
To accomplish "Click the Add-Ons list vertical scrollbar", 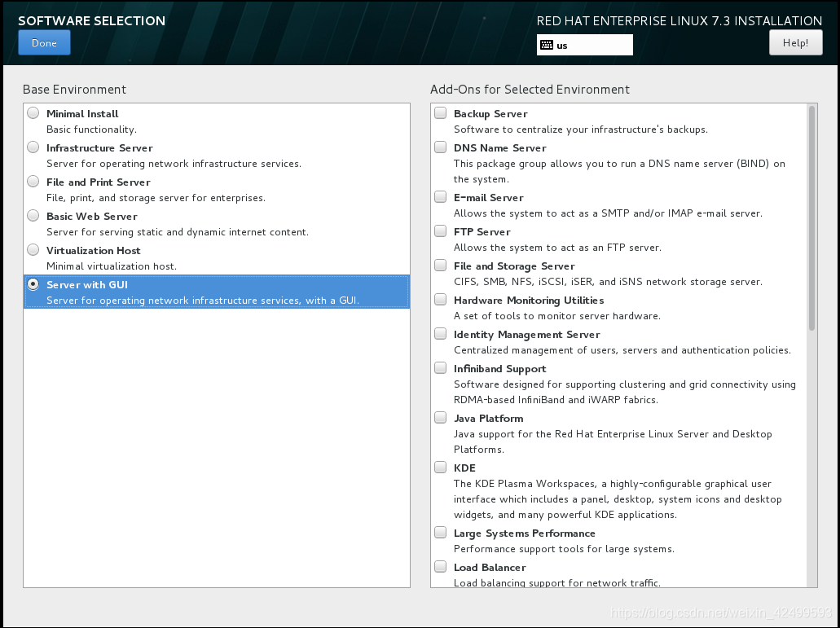I will click(x=811, y=218).
